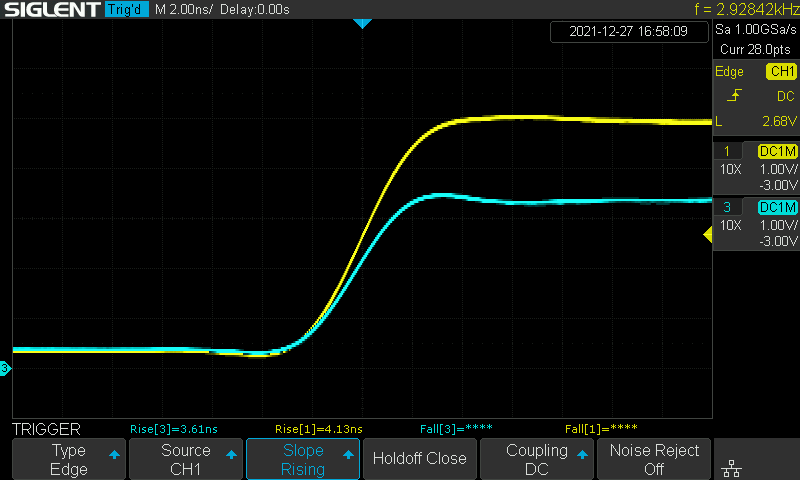The height and width of the screenshot is (480, 800).
Task: Click channel 1 -3.00V offset value
Action: (x=778, y=185)
